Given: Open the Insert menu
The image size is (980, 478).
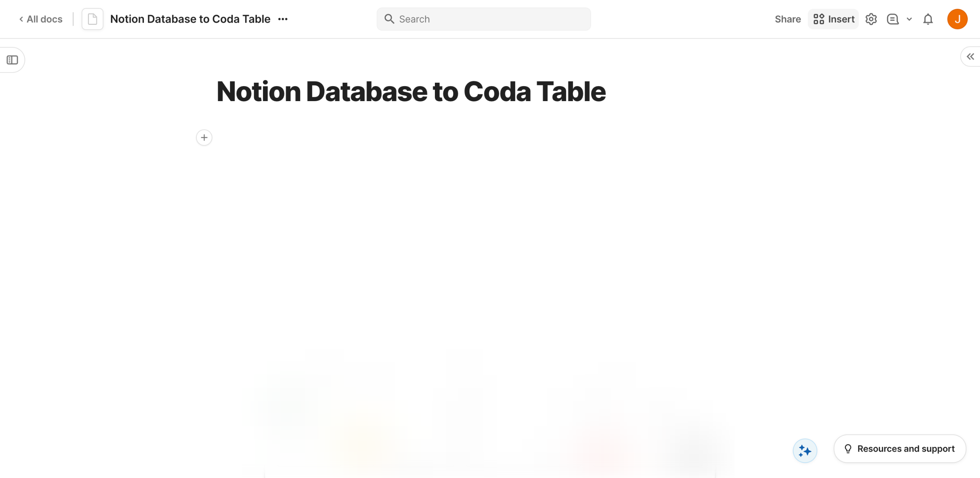Looking at the screenshot, I should tap(834, 19).
